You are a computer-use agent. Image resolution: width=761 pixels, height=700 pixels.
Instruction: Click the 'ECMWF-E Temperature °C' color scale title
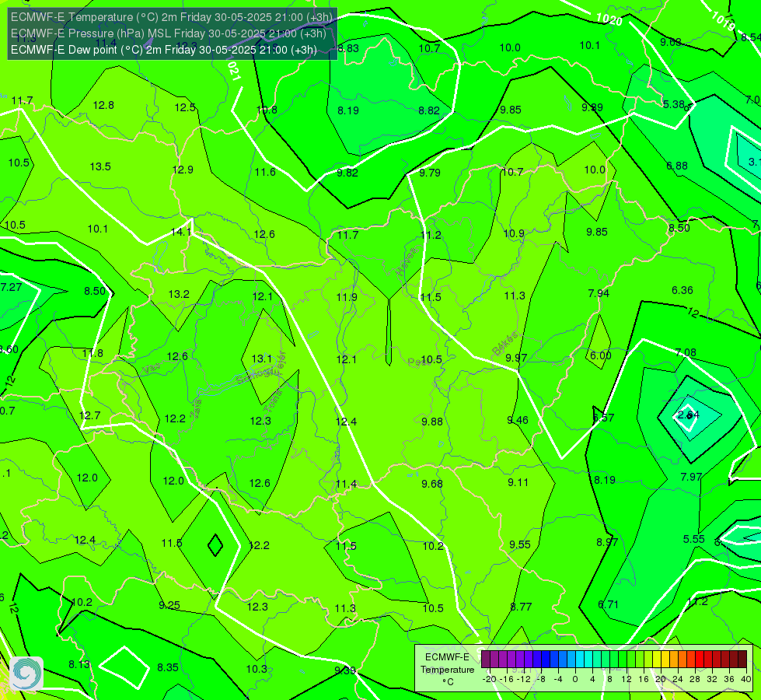pyautogui.click(x=447, y=670)
